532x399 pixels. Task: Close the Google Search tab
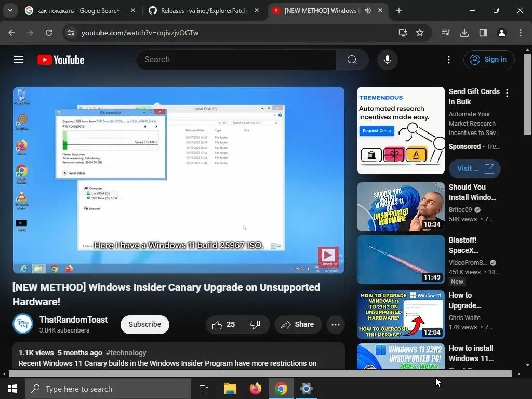coord(133,10)
